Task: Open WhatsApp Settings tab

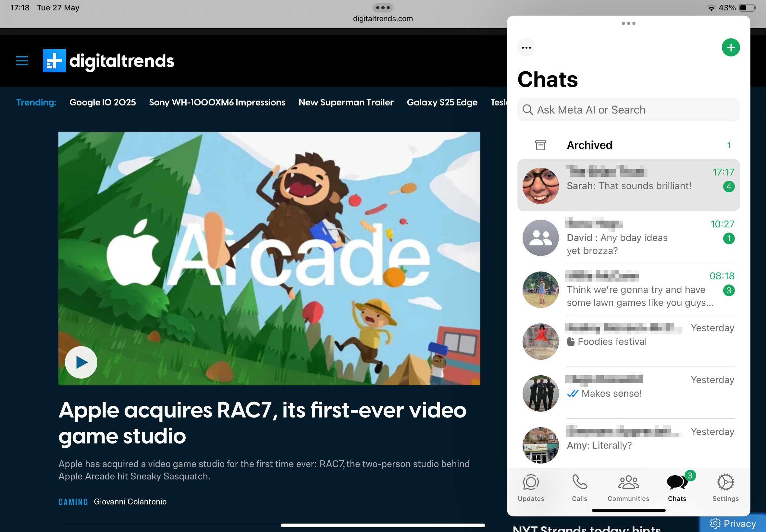Action: pyautogui.click(x=725, y=488)
